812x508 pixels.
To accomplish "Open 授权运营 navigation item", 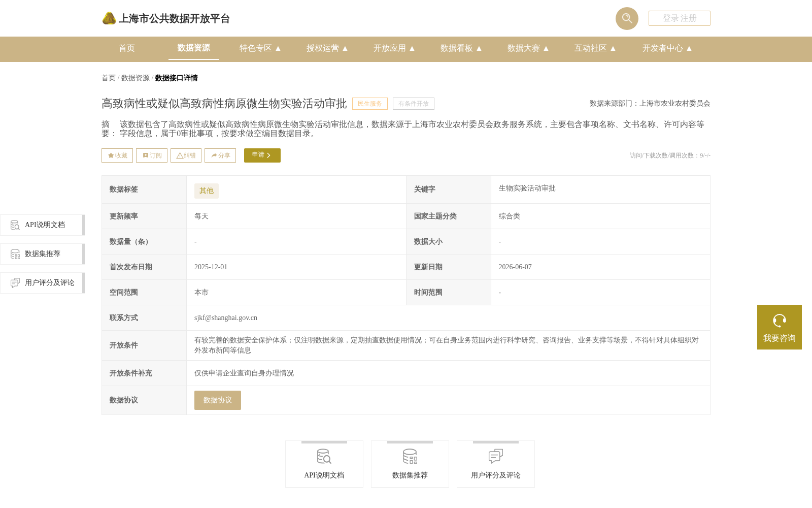I will (323, 48).
